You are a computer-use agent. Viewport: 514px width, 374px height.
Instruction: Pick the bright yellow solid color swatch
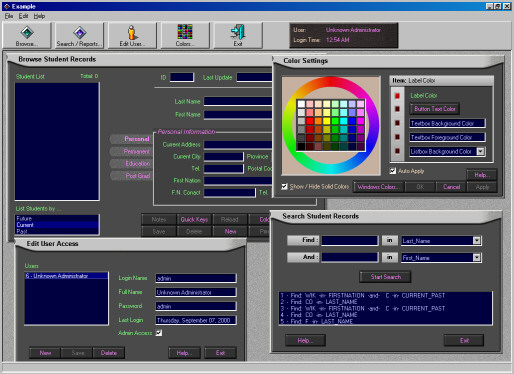[x=327, y=121]
